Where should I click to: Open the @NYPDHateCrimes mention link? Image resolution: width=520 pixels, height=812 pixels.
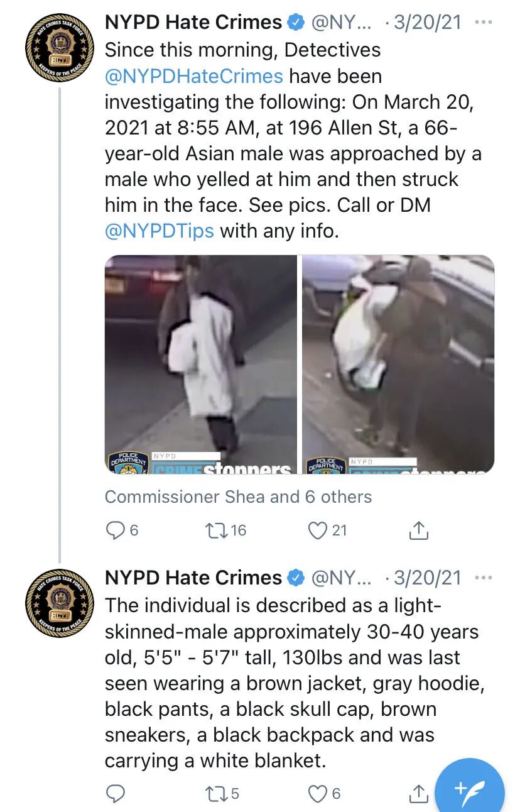tap(194, 76)
